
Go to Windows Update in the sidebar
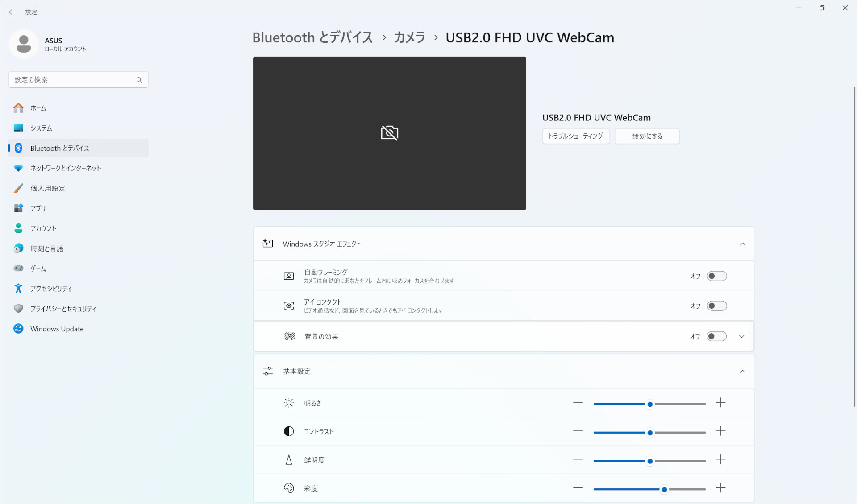tap(57, 329)
